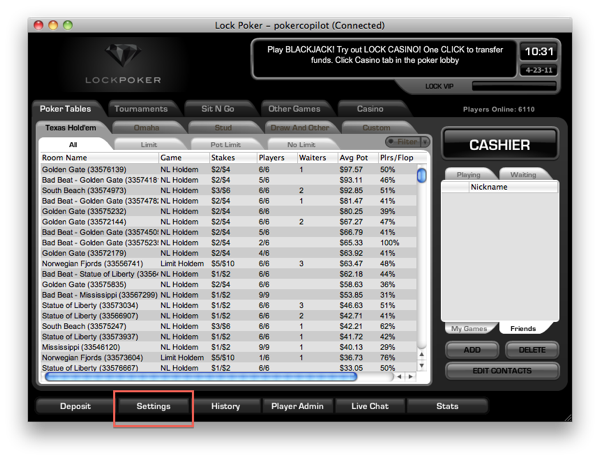The image size is (600, 460).
Task: Click the vertical scrollbar thumb in table list
Action: [x=422, y=175]
